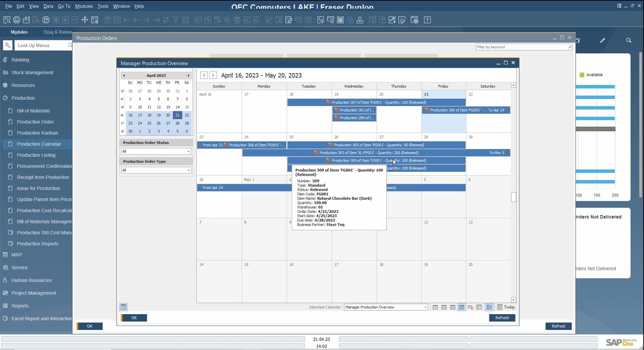This screenshot has height=350, width=644.
Task: Select the Production 301 order bar
Action: [x=354, y=110]
